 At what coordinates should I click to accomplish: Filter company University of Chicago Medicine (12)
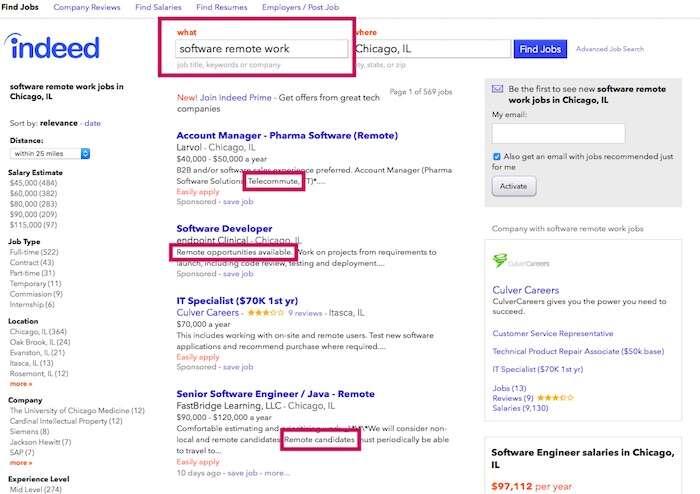(x=77, y=411)
